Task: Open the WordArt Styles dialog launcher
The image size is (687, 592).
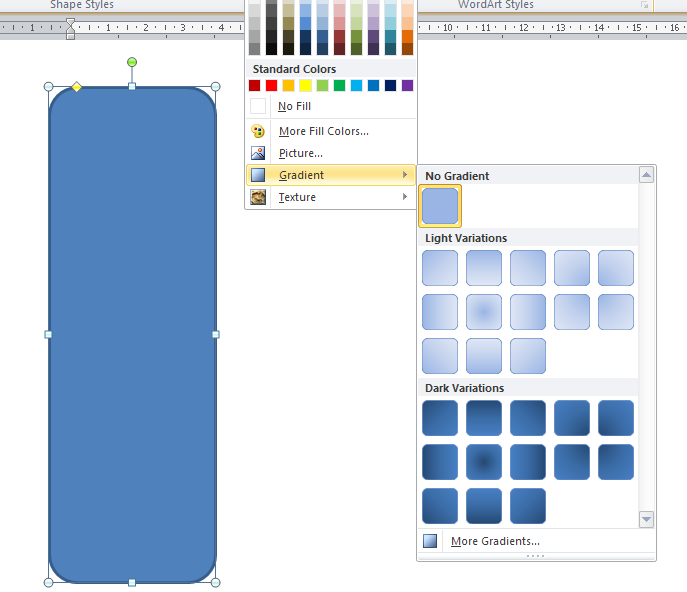Action: [645, 5]
